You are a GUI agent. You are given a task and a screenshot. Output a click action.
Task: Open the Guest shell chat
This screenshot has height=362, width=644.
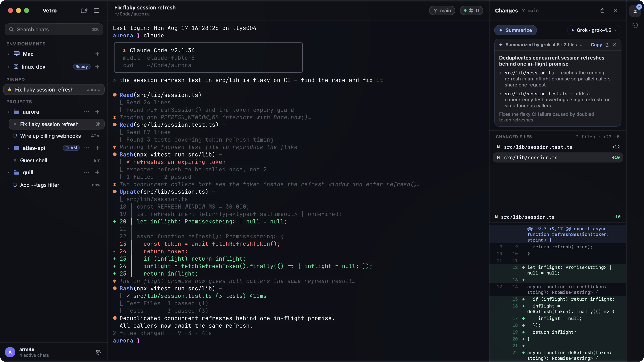point(57,160)
